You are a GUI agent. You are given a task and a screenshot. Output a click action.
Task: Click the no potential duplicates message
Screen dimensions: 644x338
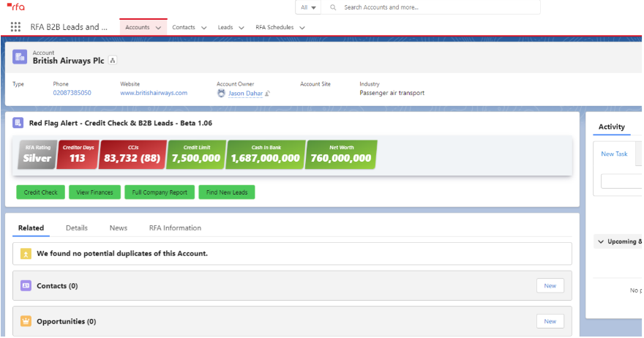click(x=122, y=254)
